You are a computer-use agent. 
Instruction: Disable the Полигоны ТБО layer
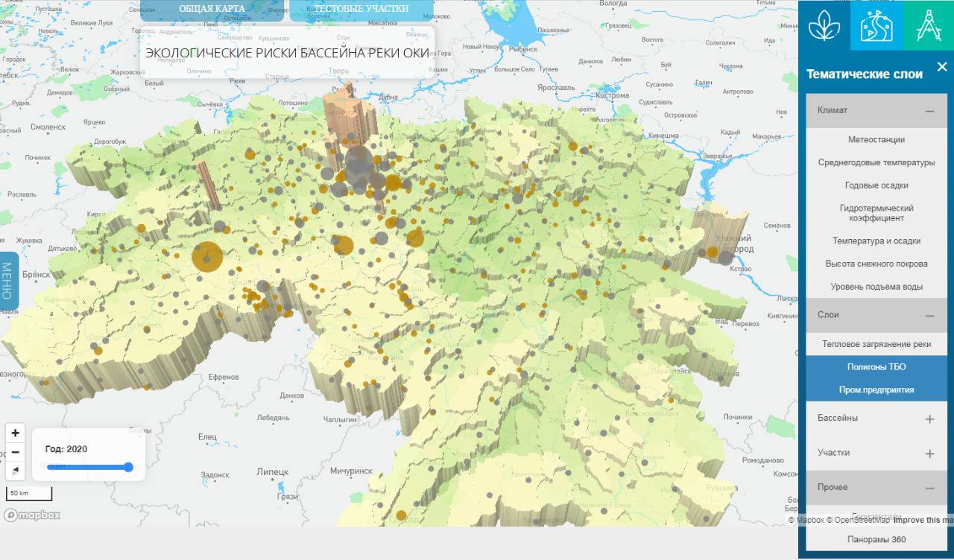(876, 367)
